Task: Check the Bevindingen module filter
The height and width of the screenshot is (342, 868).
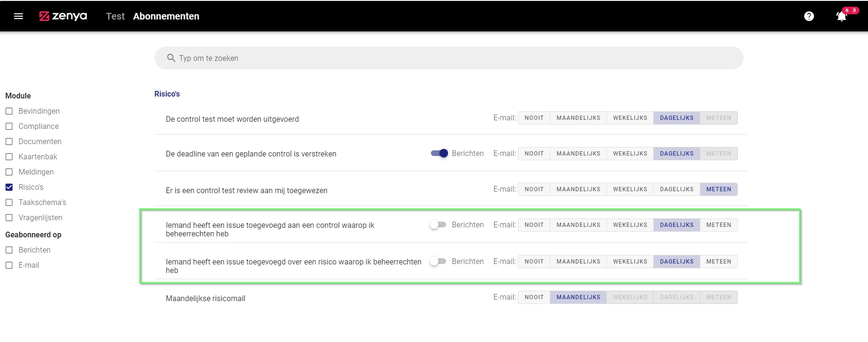Action: (x=9, y=111)
